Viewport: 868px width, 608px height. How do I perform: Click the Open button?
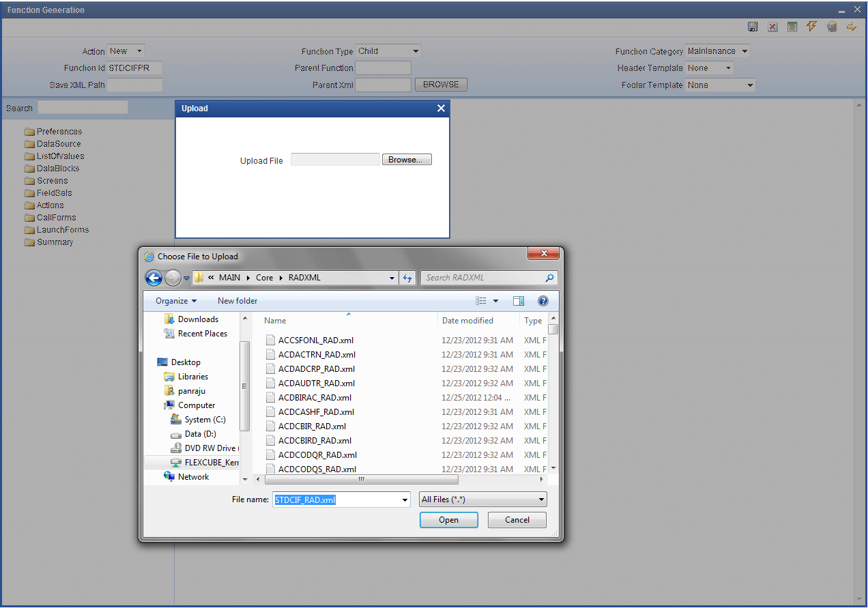449,520
